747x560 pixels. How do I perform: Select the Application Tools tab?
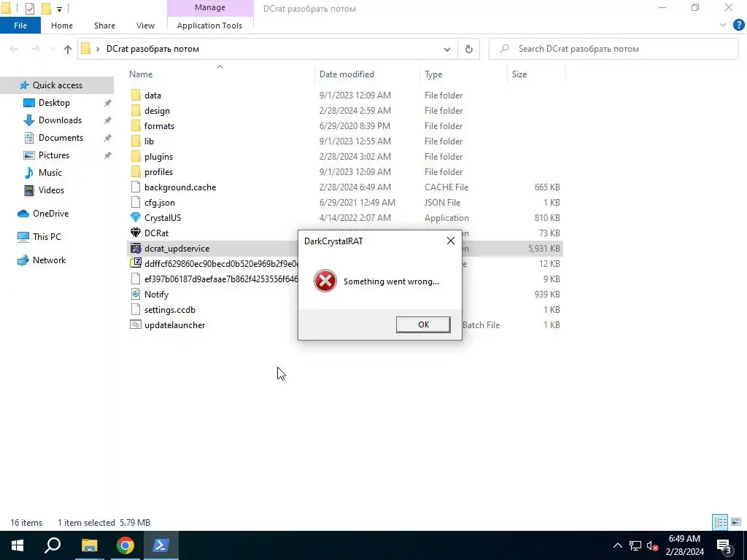tap(209, 26)
